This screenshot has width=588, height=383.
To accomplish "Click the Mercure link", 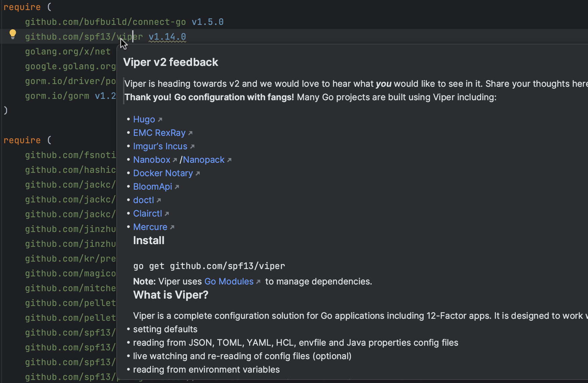I will coord(150,227).
